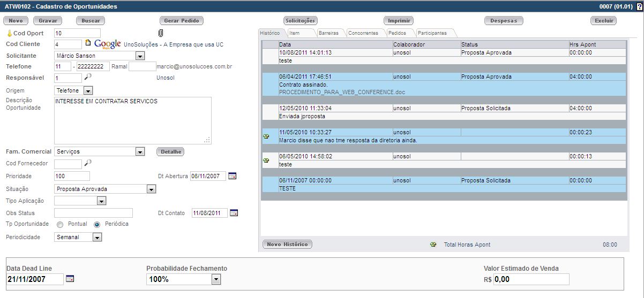This screenshot has height=298, width=644.
Task: Open the Data Dead Line calendar
Action: tap(70, 279)
